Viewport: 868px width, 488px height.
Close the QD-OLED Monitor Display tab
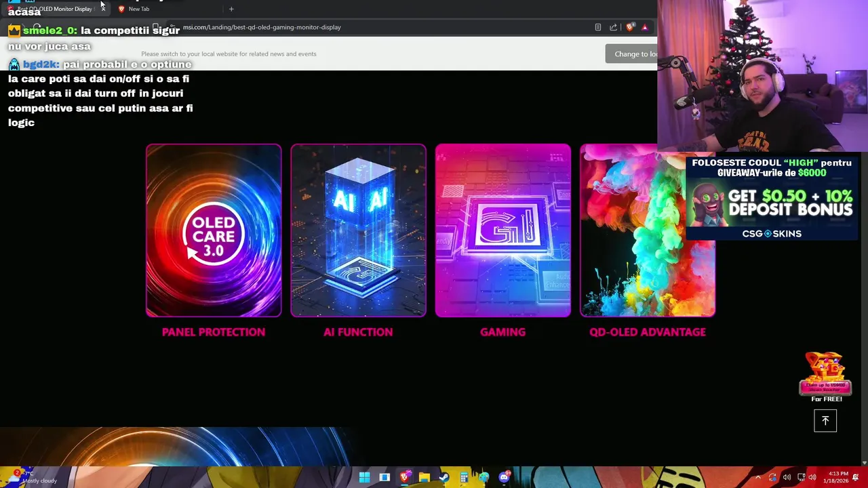(103, 9)
